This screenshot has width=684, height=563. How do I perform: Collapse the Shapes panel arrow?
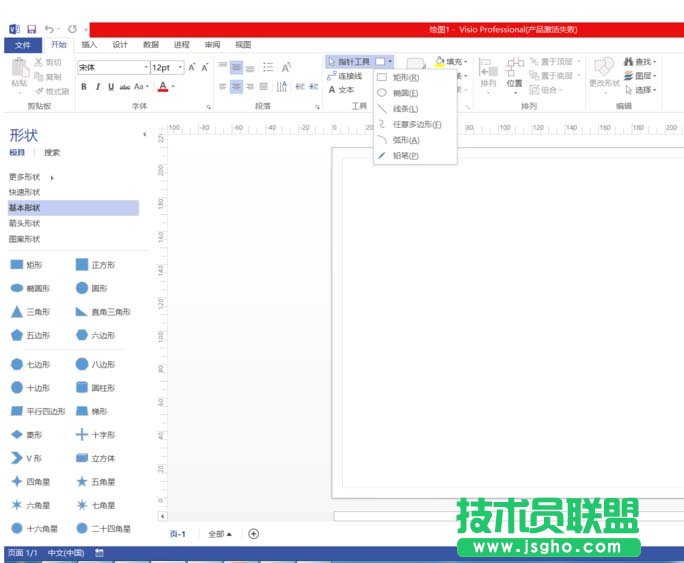pyautogui.click(x=144, y=134)
